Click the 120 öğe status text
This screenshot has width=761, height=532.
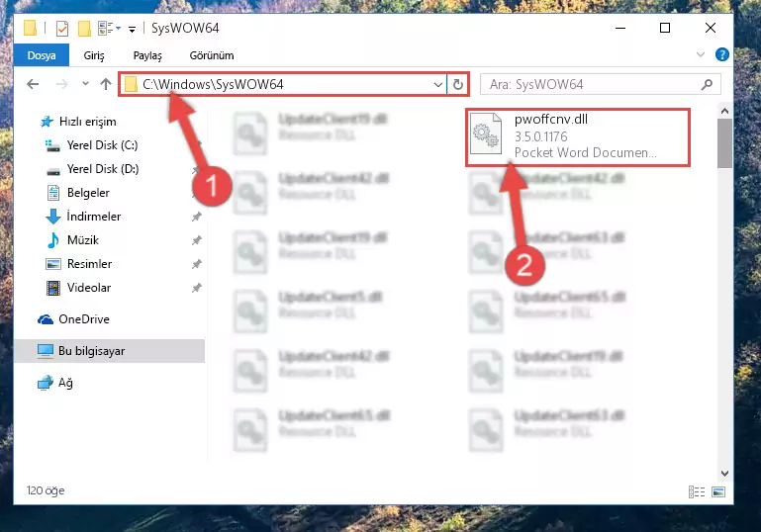(46, 490)
